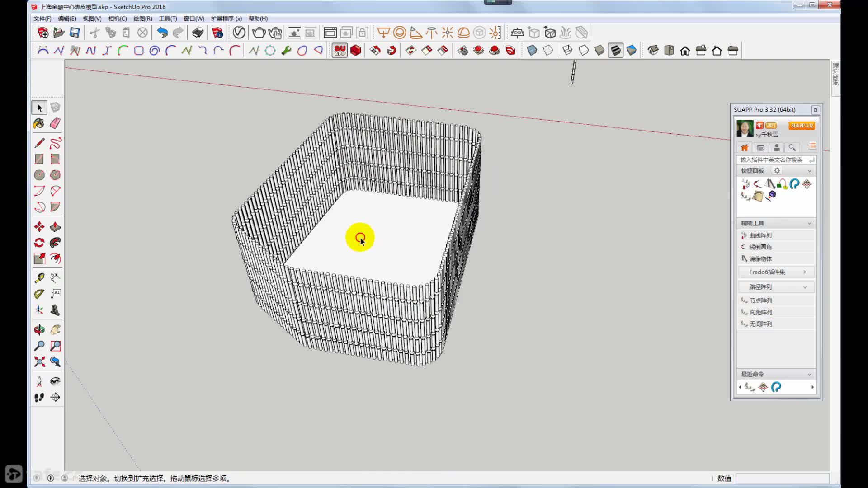This screenshot has width=868, height=488.
Task: Pick the Rotate tool
Action: click(x=39, y=243)
